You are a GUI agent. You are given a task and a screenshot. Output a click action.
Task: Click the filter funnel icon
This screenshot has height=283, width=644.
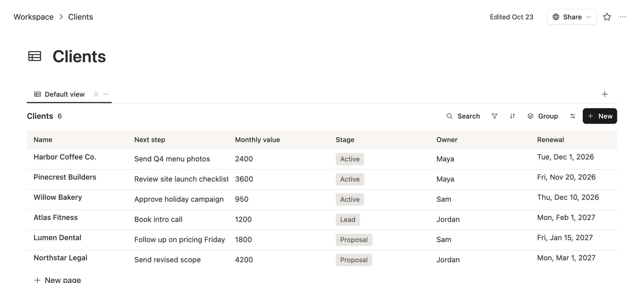point(494,116)
